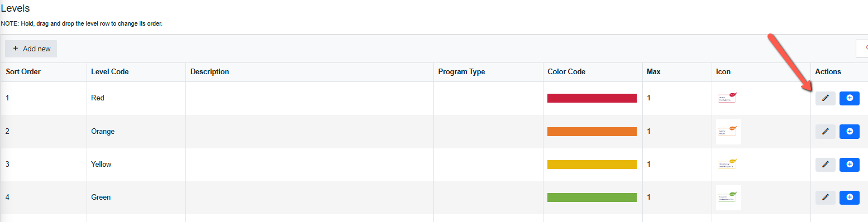Screen dimensions: 868x222
Task: Click the blue plus button for Yellow
Action: [850, 165]
